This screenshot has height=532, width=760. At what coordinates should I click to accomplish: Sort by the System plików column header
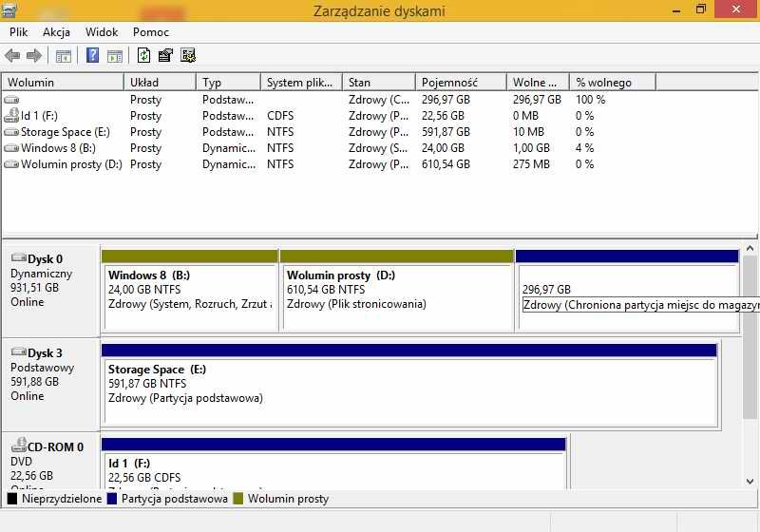pos(302,83)
